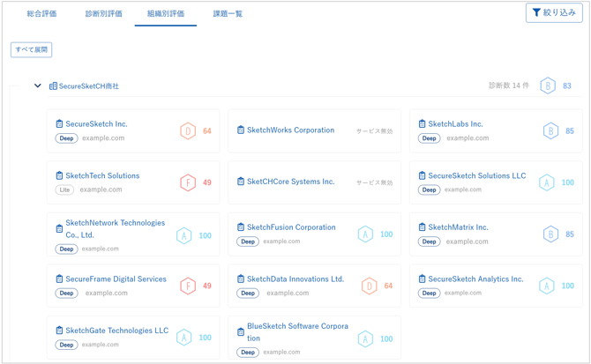Open the BlueSketch Software Corporation link
This screenshot has height=364, width=591.
click(297, 331)
